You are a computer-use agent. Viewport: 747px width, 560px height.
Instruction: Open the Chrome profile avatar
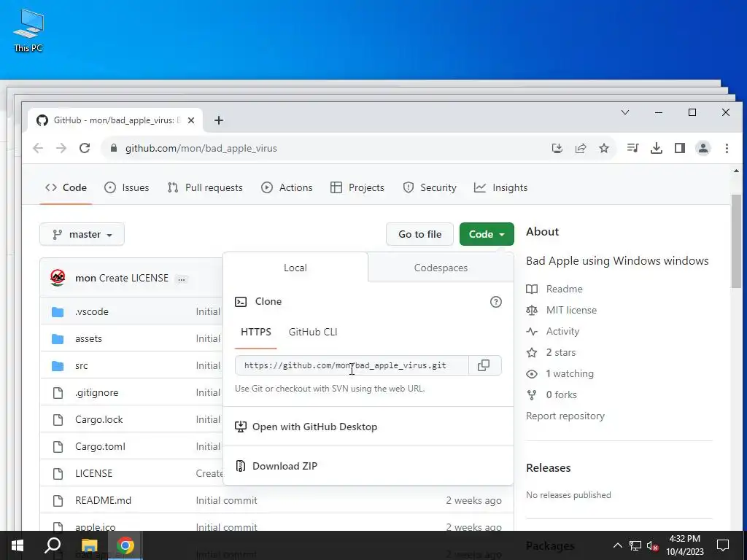tap(703, 148)
